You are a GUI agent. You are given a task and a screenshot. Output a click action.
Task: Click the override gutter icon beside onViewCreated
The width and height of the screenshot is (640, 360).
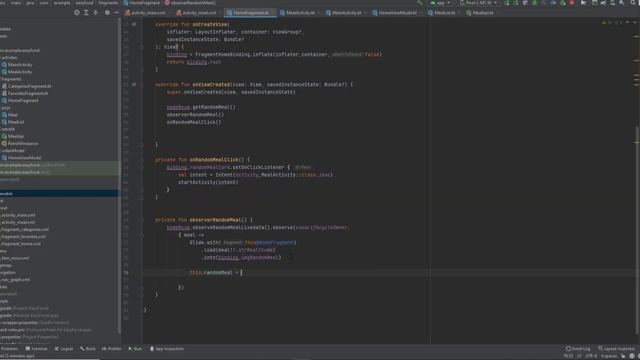(134, 84)
